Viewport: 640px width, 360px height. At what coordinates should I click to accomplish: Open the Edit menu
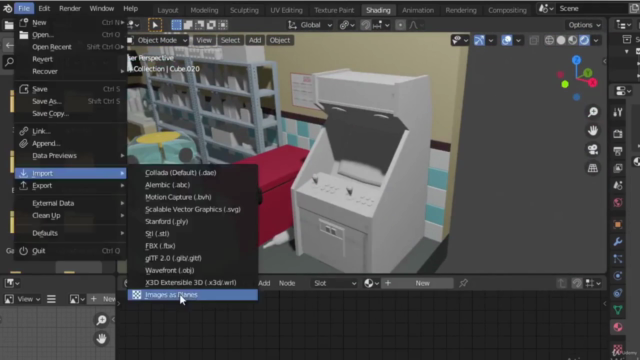point(44,9)
